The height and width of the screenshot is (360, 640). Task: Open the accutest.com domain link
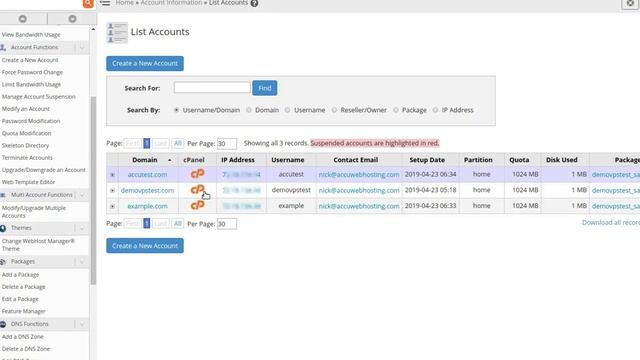pos(147,174)
